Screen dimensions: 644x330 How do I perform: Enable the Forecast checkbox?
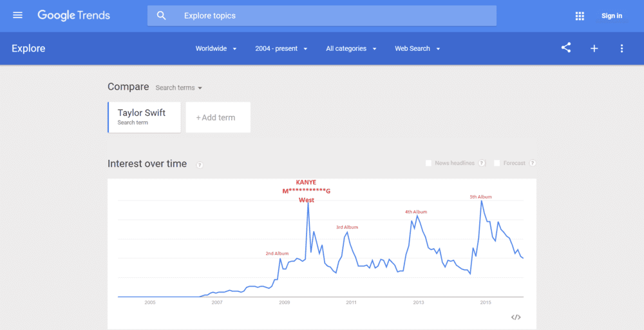[x=497, y=163]
